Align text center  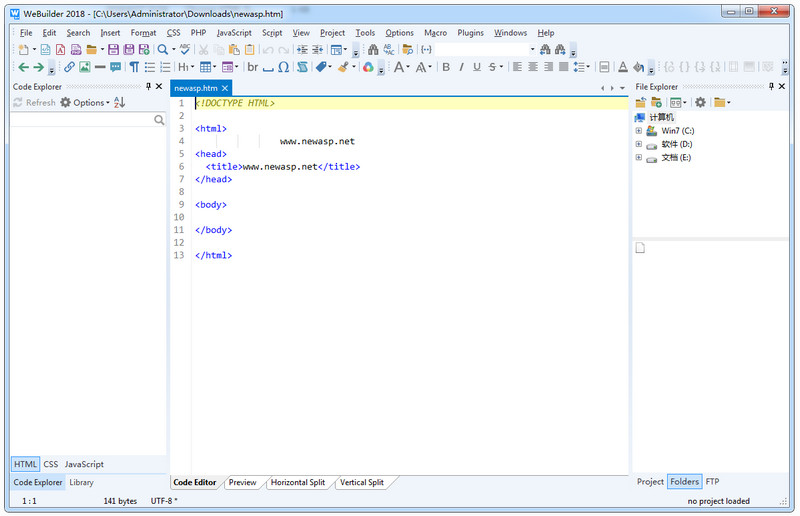[x=533, y=67]
